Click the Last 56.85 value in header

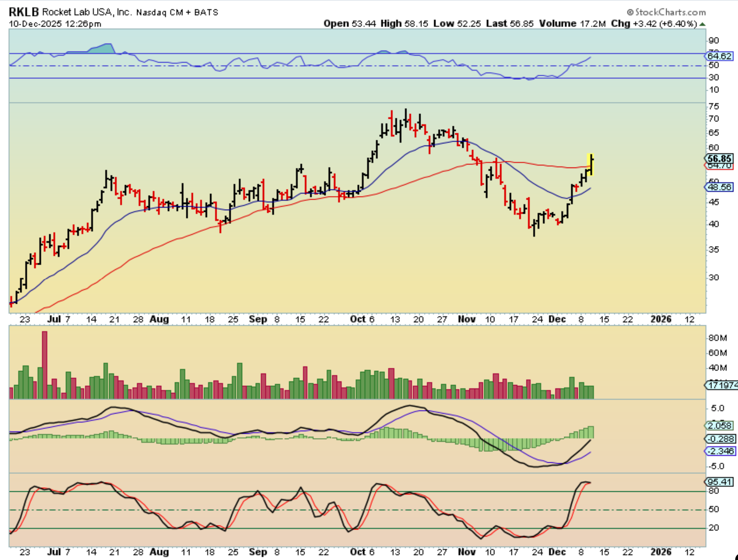(510, 23)
